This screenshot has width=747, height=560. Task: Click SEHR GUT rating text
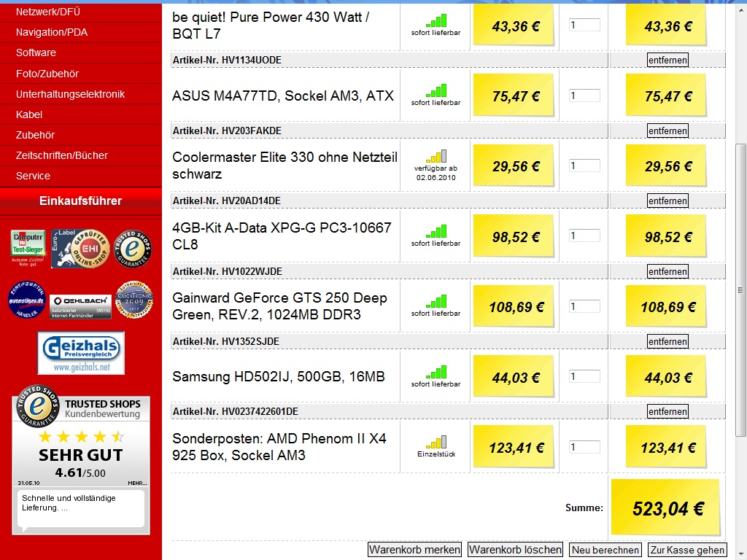[80, 455]
